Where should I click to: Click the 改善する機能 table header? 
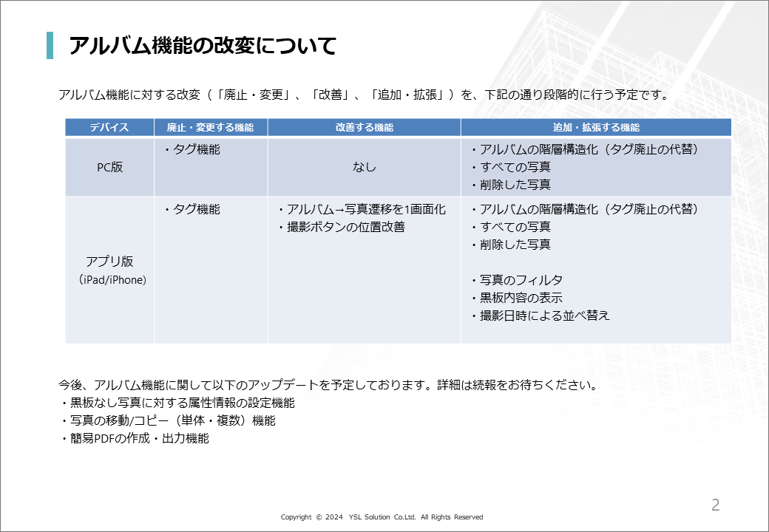click(x=364, y=128)
